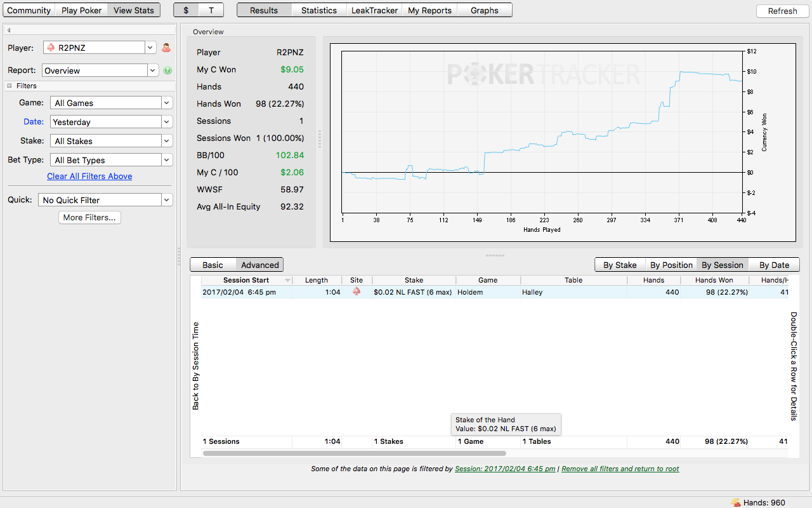The height and width of the screenshot is (508, 812).
Task: Sort by the Length column header
Action: pos(317,280)
